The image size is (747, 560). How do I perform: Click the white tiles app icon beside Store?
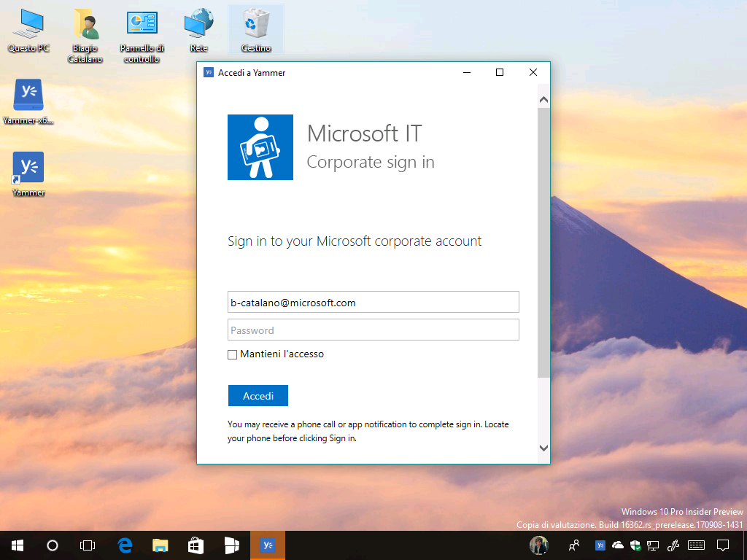[231, 545]
